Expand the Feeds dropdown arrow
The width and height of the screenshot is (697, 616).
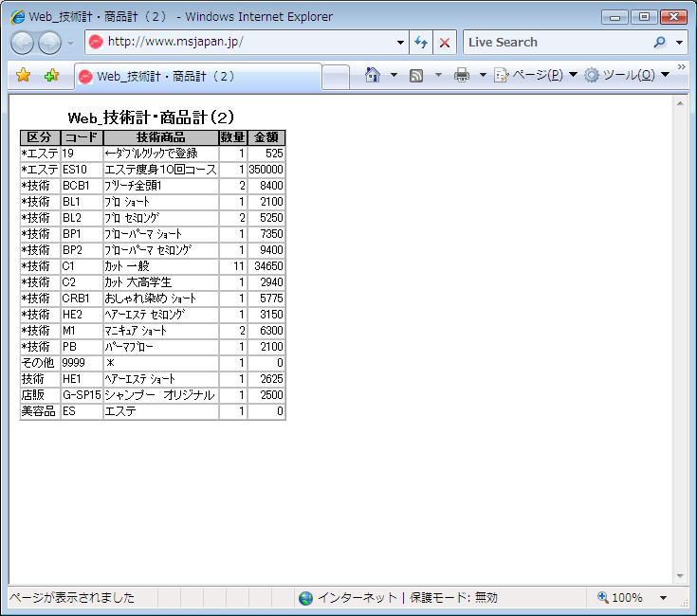click(x=438, y=75)
